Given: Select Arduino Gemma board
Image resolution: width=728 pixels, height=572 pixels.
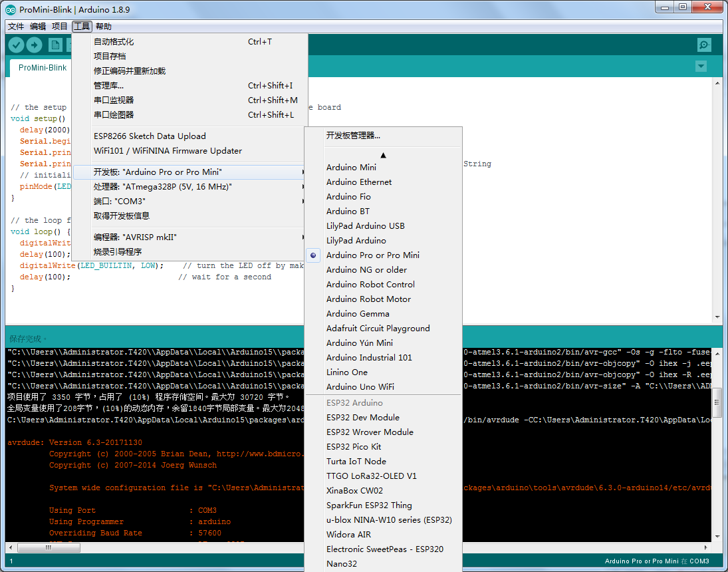Looking at the screenshot, I should coord(384,314).
